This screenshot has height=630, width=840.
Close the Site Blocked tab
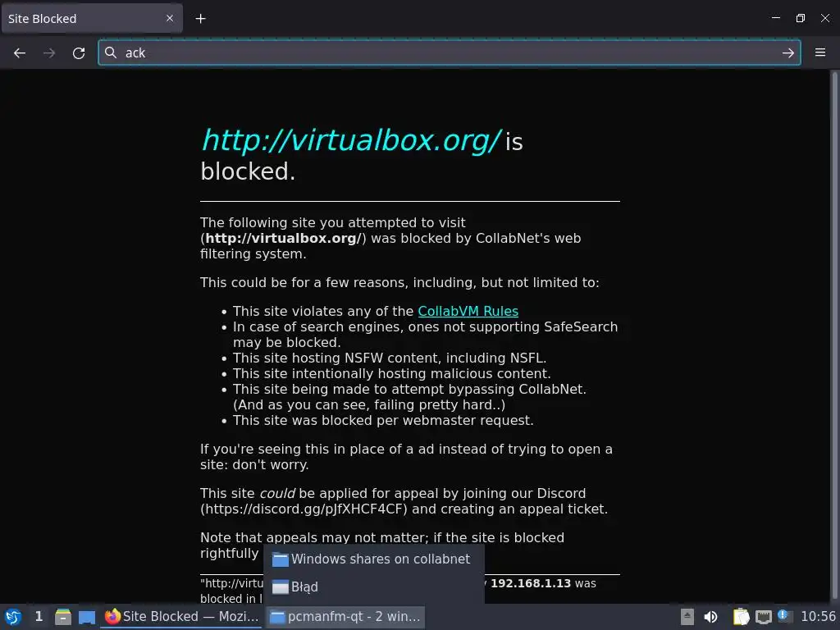[170, 18]
